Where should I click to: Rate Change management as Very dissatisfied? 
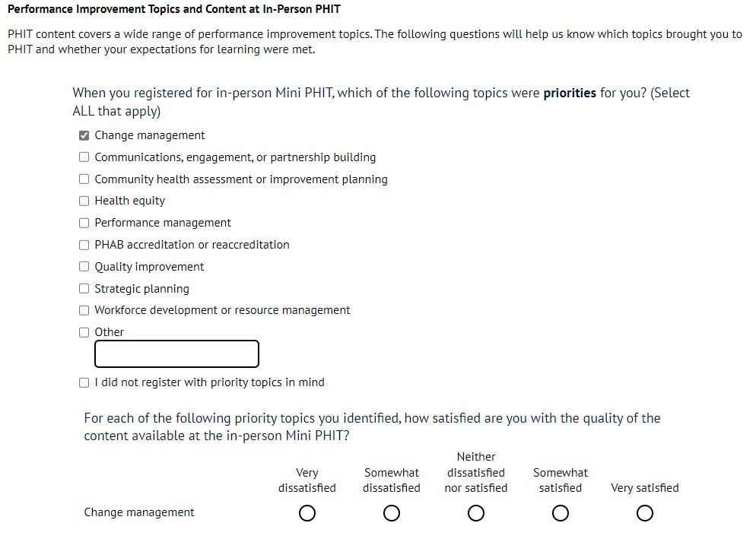coord(307,514)
